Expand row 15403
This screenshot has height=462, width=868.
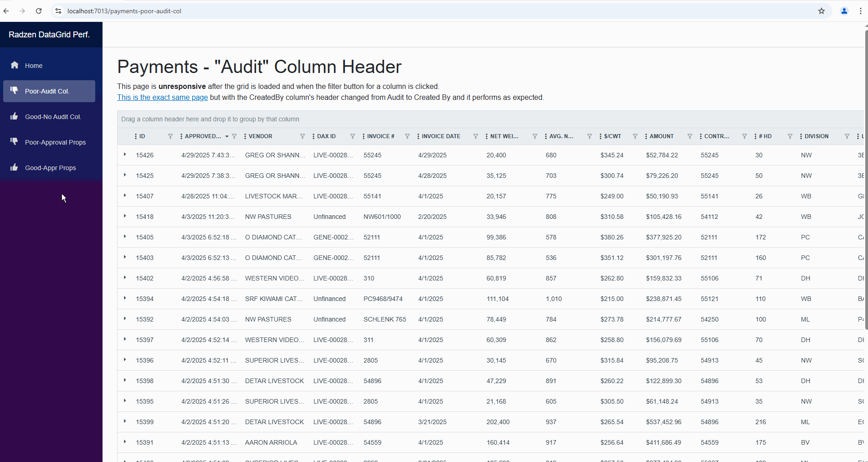click(125, 257)
